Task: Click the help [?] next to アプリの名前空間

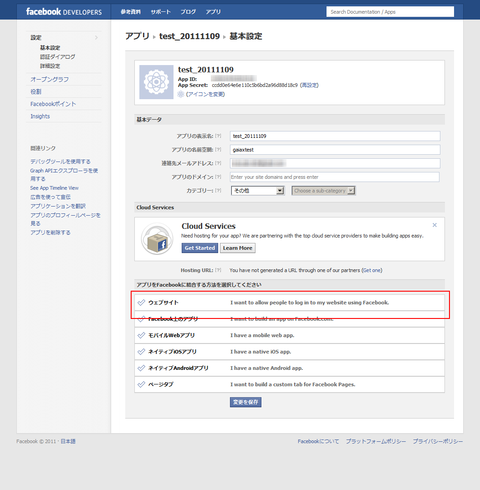Action: [218, 150]
